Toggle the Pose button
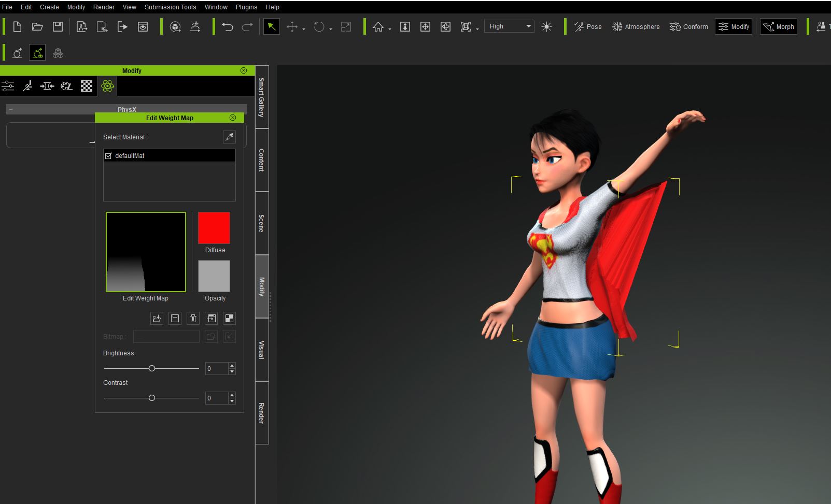Image resolution: width=831 pixels, height=504 pixels. pyautogui.click(x=588, y=27)
